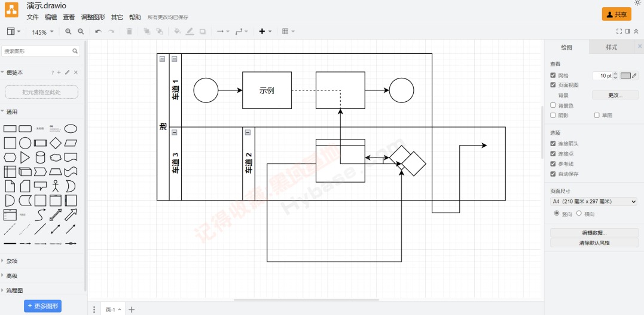Image resolution: width=644 pixels, height=315 pixels.
Task: Open the 查看 menu
Action: (x=69, y=17)
